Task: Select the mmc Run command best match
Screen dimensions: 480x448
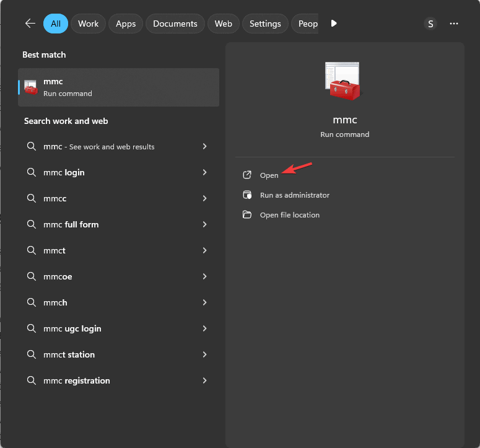Action: coord(118,87)
